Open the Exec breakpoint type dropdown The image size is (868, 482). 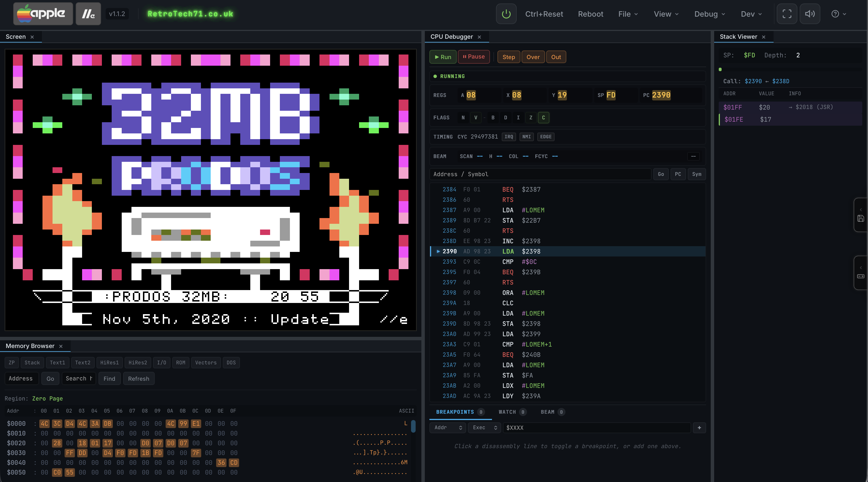coord(484,428)
